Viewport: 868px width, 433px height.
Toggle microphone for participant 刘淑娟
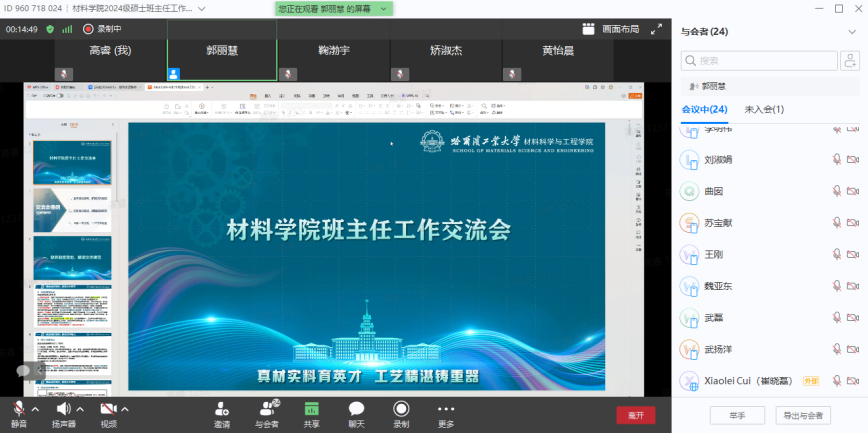pyautogui.click(x=837, y=159)
